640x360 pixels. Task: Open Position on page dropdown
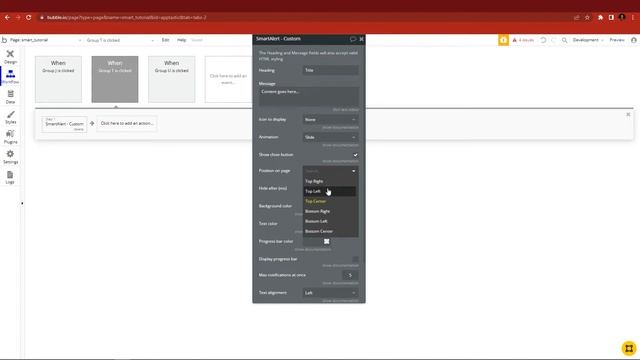pos(330,171)
